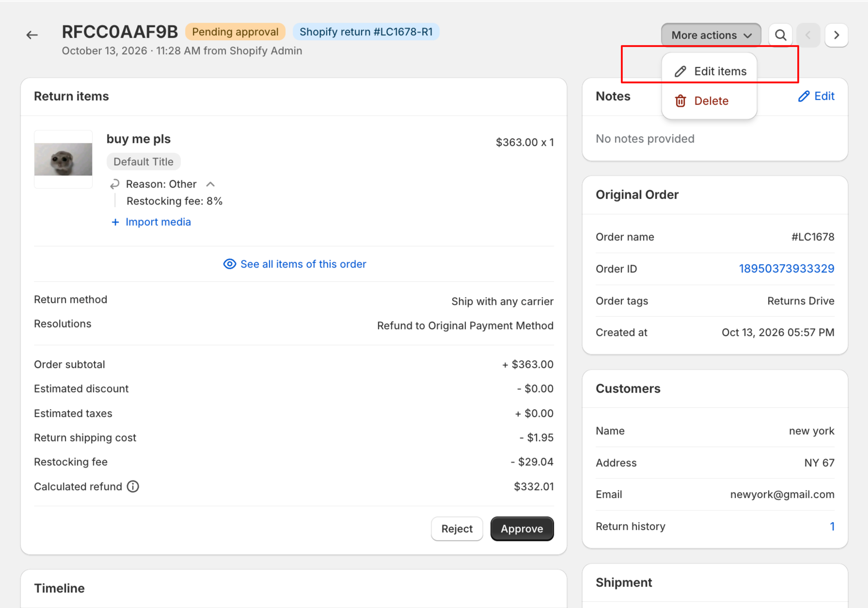The width and height of the screenshot is (868, 608).
Task: Click the $332.01 calculated refund amount
Action: pyautogui.click(x=534, y=487)
